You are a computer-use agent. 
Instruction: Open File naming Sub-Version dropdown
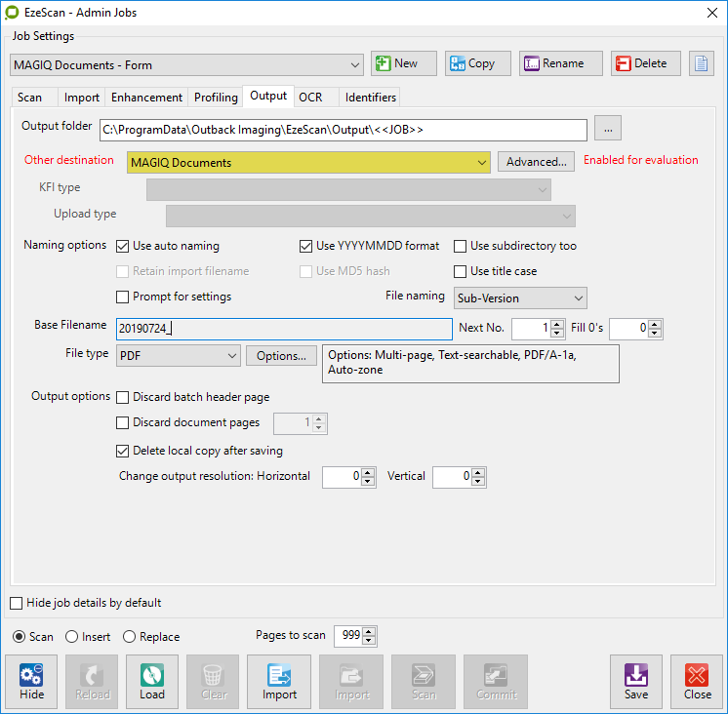coord(579,297)
